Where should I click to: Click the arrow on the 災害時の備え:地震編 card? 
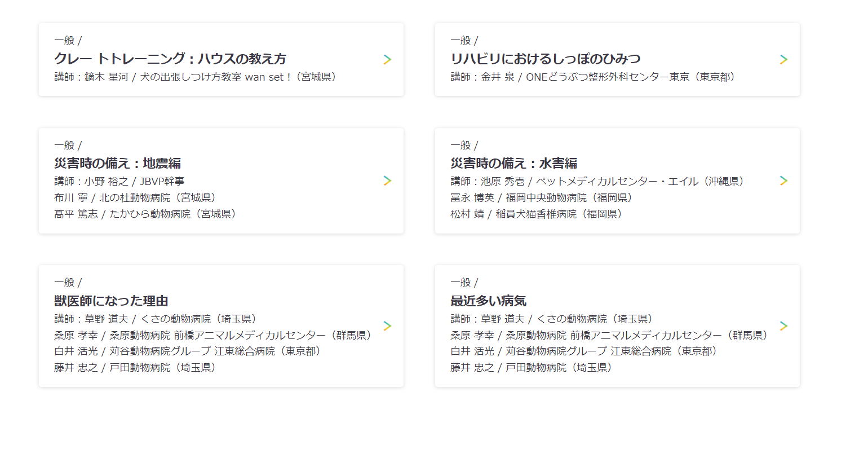(x=387, y=181)
